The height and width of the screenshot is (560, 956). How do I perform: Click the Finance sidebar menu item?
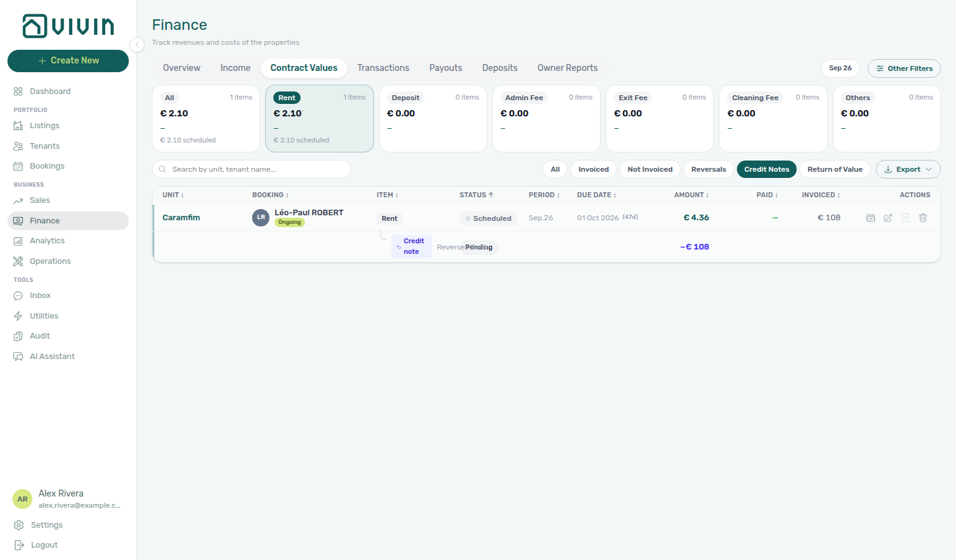[x=68, y=221]
